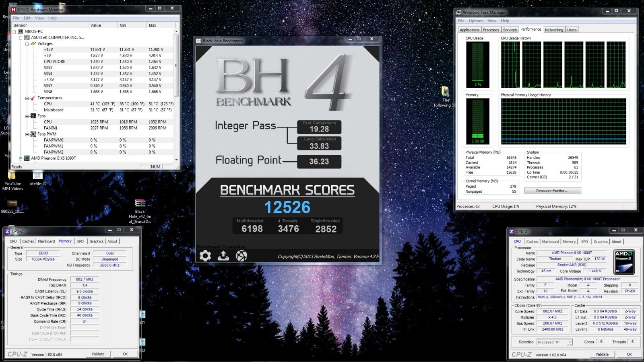Select the sitefile-20 desktop file

click(38, 178)
